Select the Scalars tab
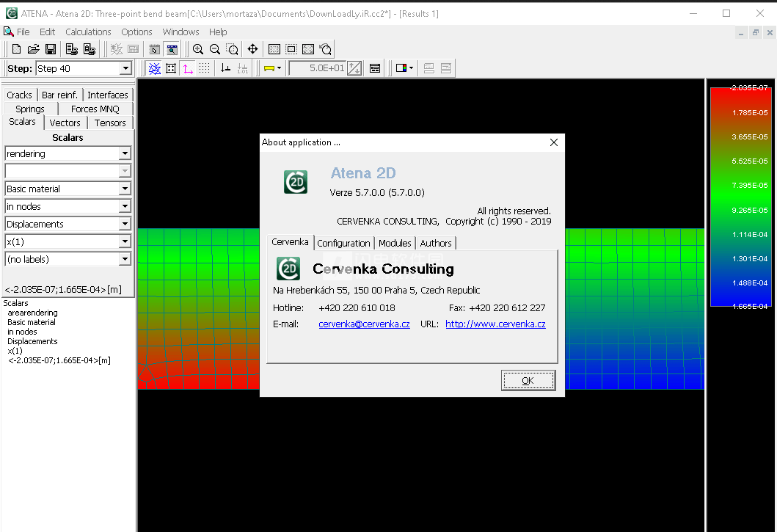777x532 pixels. (x=22, y=122)
